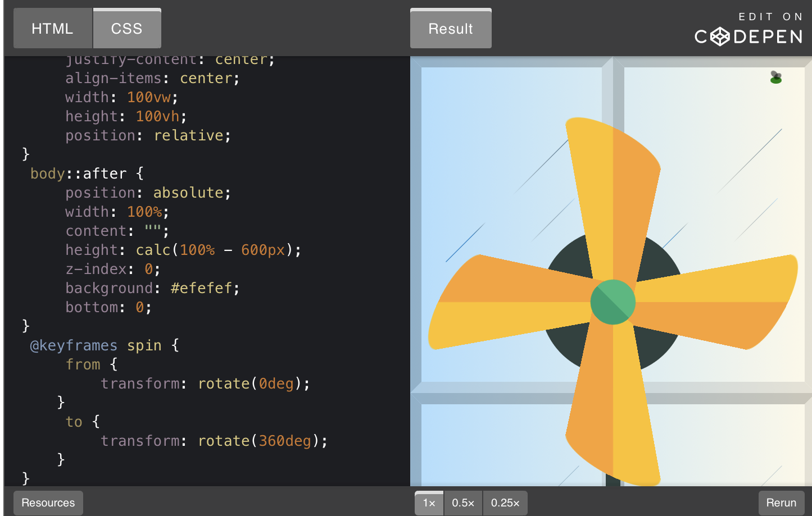Select the 0.25x zoom level

pos(504,503)
